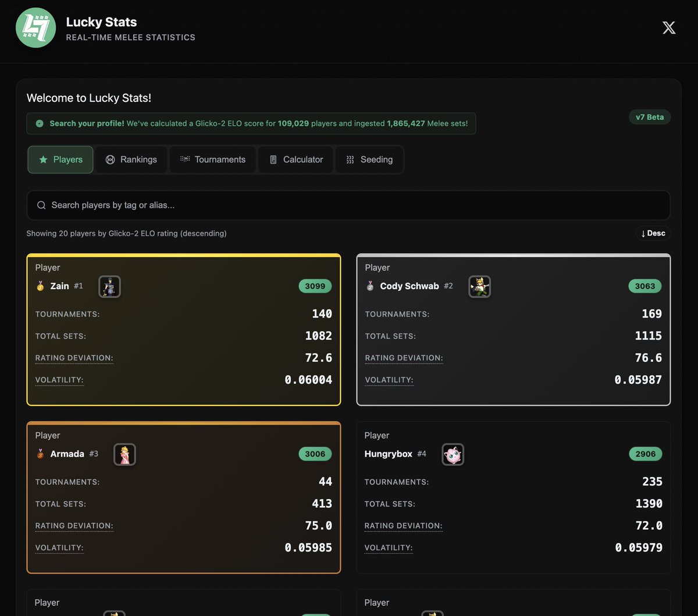This screenshot has height=616, width=698.
Task: Click Hungrybox's total sets value 1390
Action: pyautogui.click(x=649, y=504)
